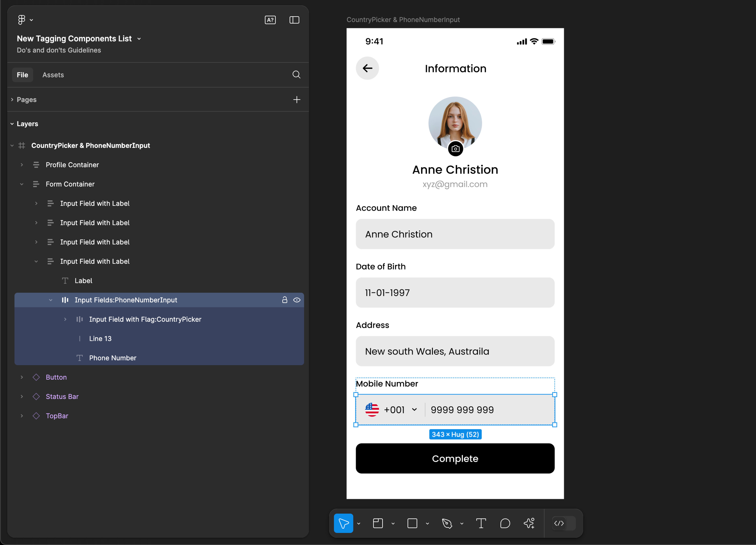Screen dimensions: 756x545
Task: Hide the Form Container layer
Action: (297, 184)
